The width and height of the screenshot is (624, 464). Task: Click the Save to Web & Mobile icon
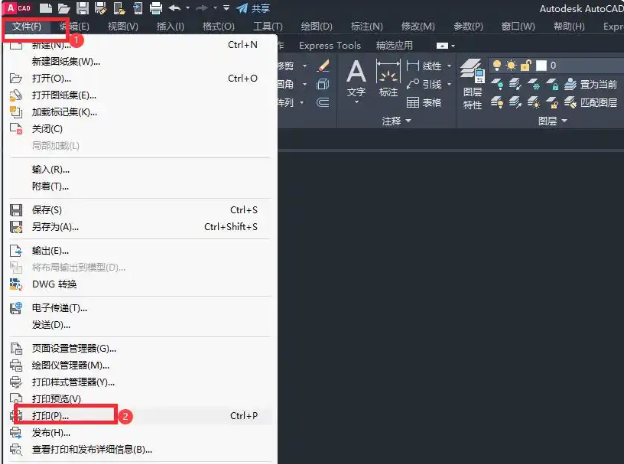tap(137, 8)
